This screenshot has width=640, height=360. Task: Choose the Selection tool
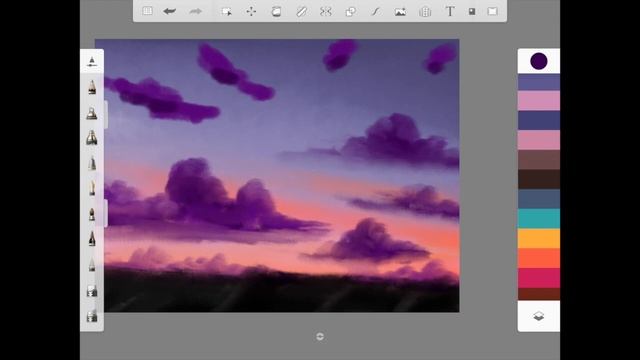click(x=227, y=11)
